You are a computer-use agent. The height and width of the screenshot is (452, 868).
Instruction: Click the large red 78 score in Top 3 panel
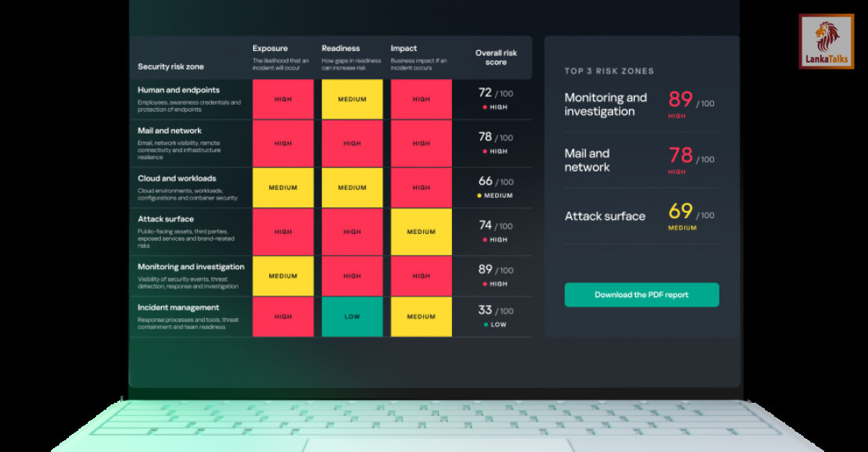pyautogui.click(x=680, y=155)
